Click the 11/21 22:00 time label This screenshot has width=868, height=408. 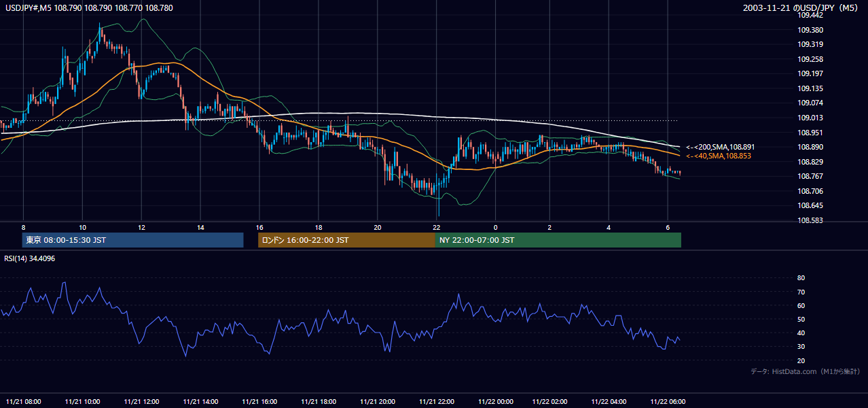437,401
